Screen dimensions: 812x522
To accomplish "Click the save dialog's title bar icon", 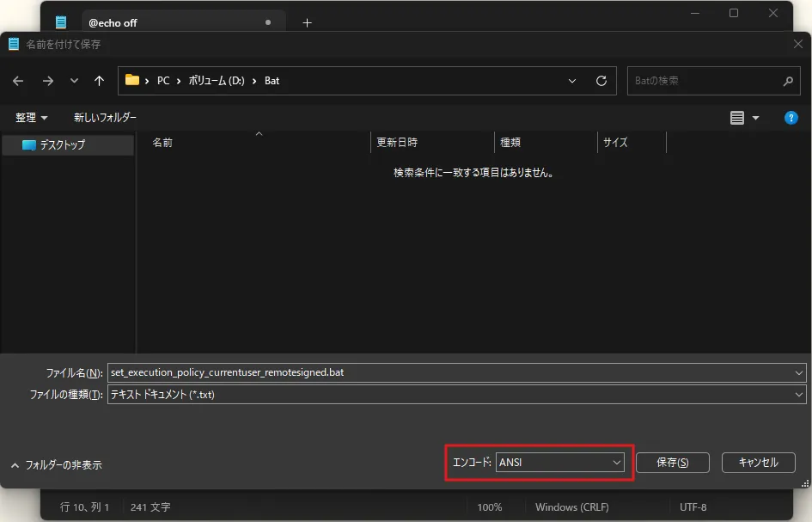I will click(14, 44).
